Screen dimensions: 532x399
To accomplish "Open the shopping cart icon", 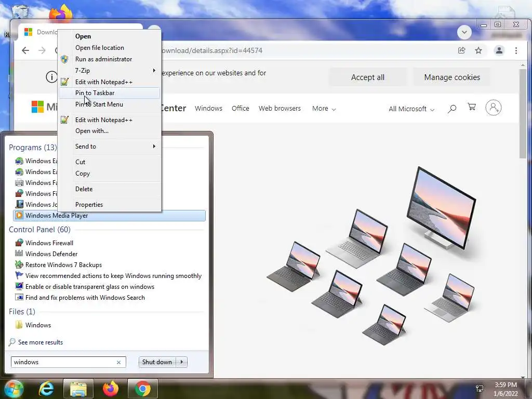I will pos(472,107).
